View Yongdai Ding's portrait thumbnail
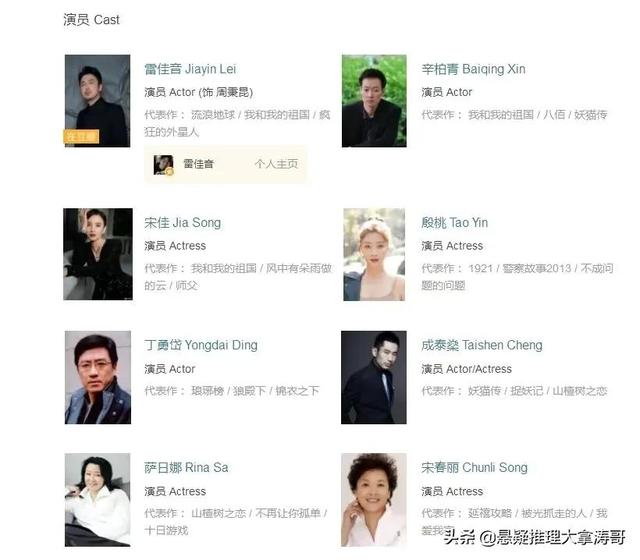This screenshot has height=560, width=640. (98, 377)
